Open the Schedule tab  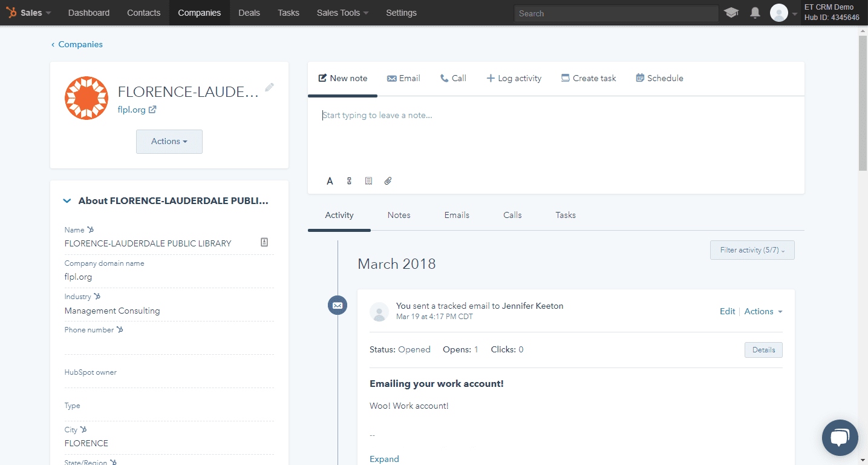point(659,78)
